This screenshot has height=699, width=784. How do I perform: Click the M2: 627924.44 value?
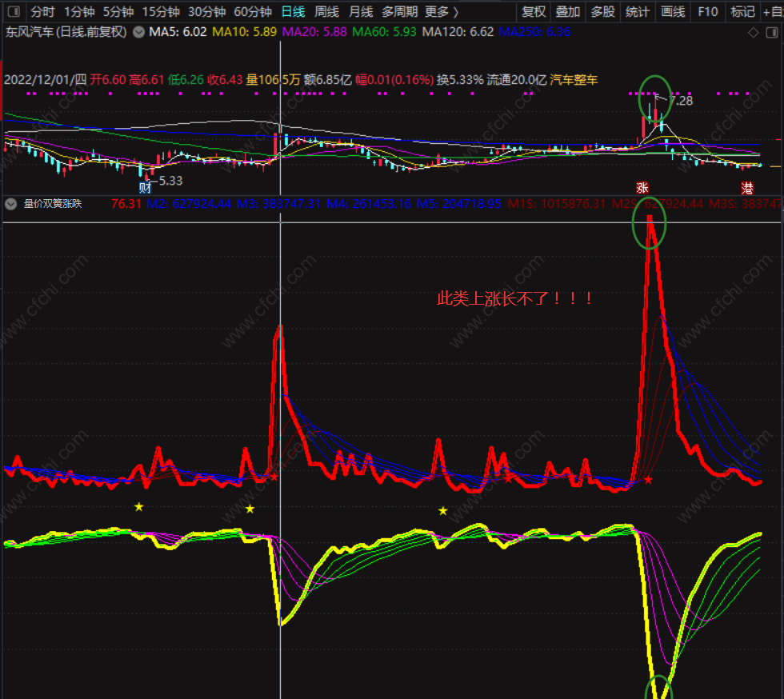click(189, 204)
